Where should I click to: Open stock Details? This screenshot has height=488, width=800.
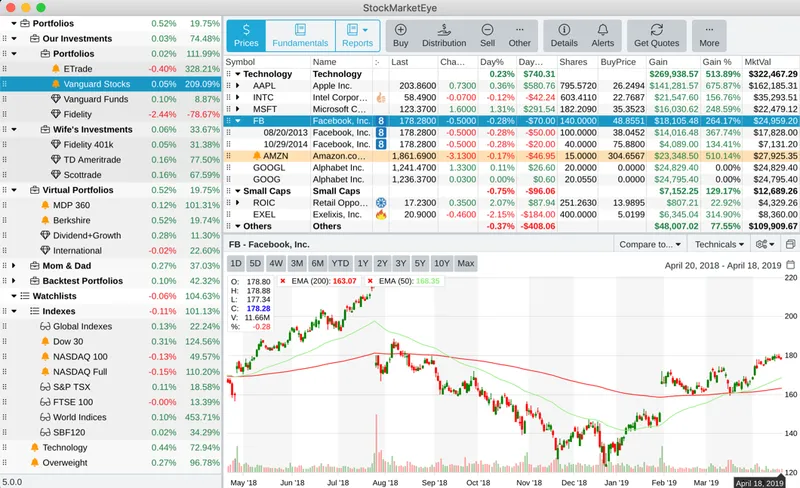[x=564, y=36]
